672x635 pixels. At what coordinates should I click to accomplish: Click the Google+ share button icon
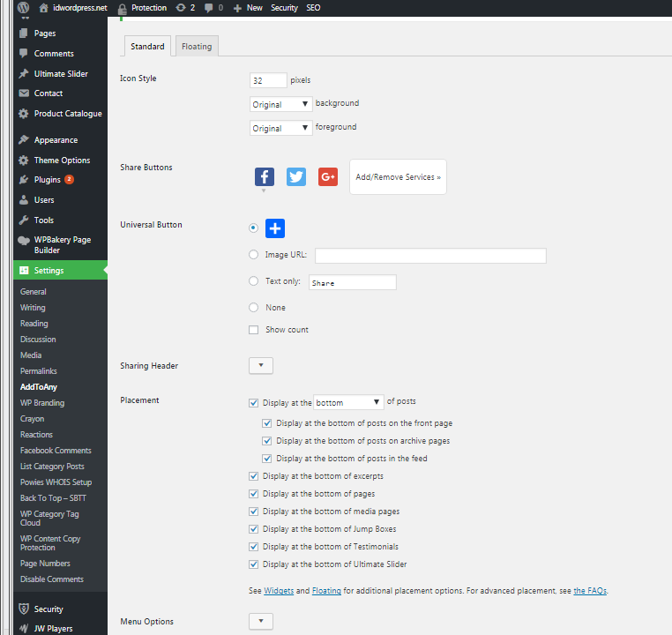point(328,176)
